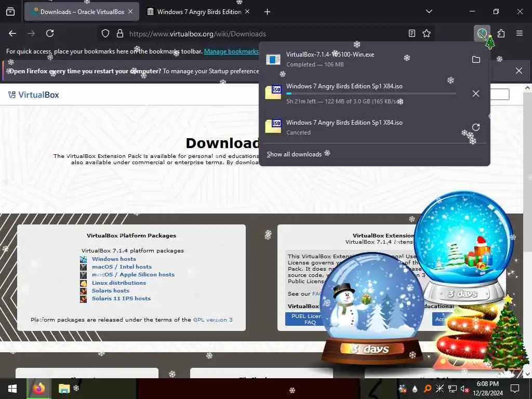
Task: Reload the current page
Action: (50, 33)
